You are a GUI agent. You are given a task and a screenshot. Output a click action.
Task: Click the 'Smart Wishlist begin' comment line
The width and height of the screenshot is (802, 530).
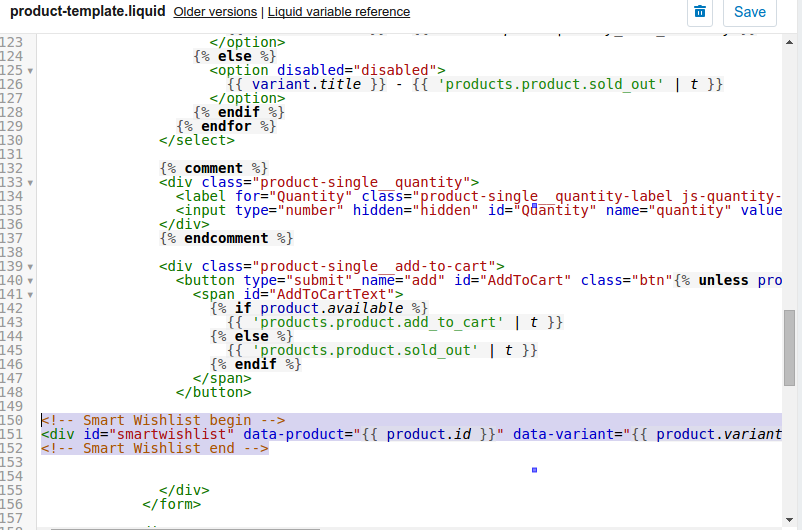[163, 420]
